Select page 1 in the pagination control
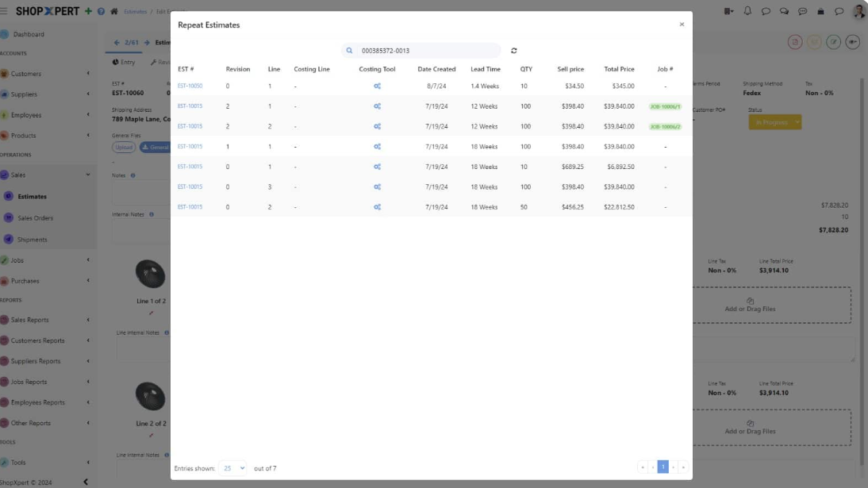The height and width of the screenshot is (488, 868). click(663, 467)
